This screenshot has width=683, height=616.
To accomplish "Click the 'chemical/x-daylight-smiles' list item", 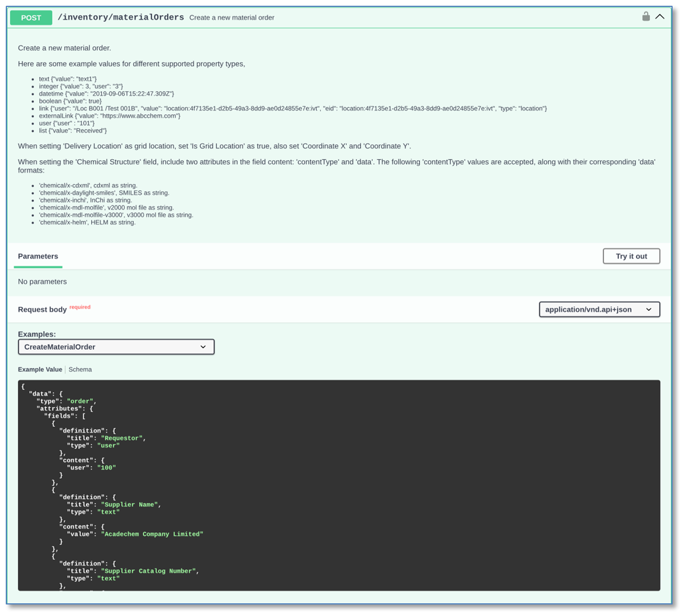I will 104,193.
